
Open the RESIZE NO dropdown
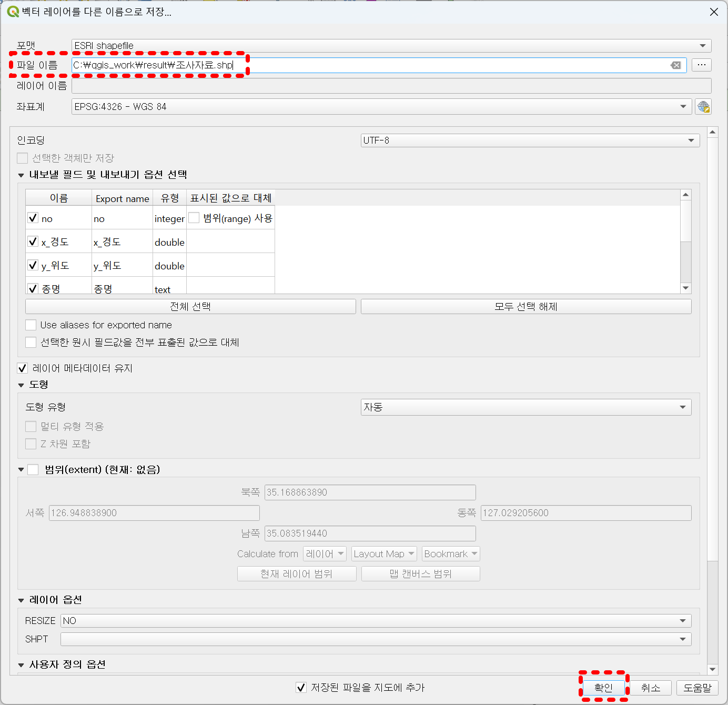(x=376, y=621)
